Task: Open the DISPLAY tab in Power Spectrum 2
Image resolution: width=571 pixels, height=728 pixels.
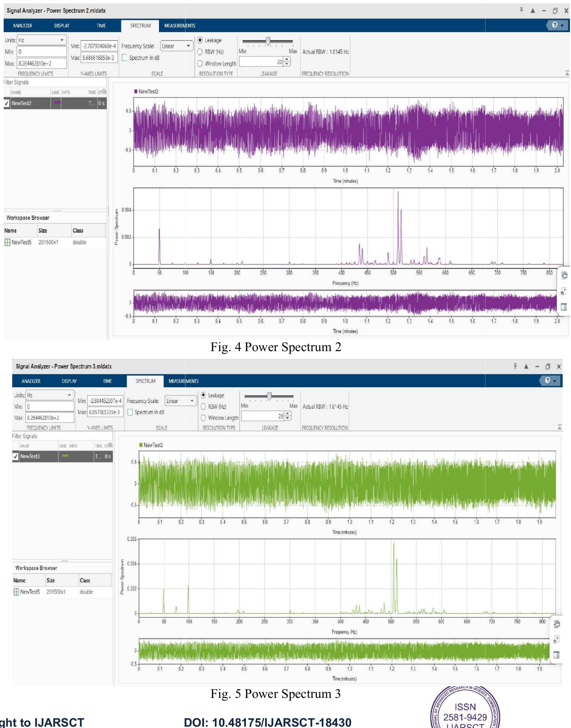Action: point(62,26)
